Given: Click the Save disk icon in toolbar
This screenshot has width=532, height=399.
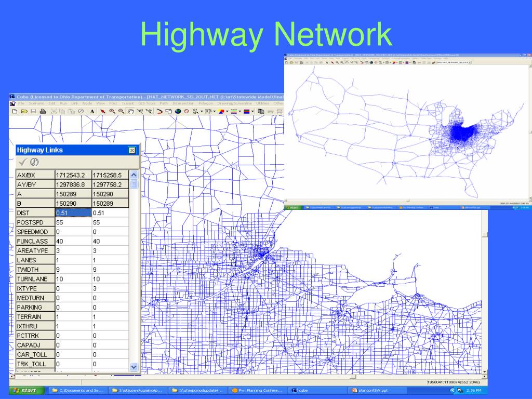Looking at the screenshot, I should [33, 111].
